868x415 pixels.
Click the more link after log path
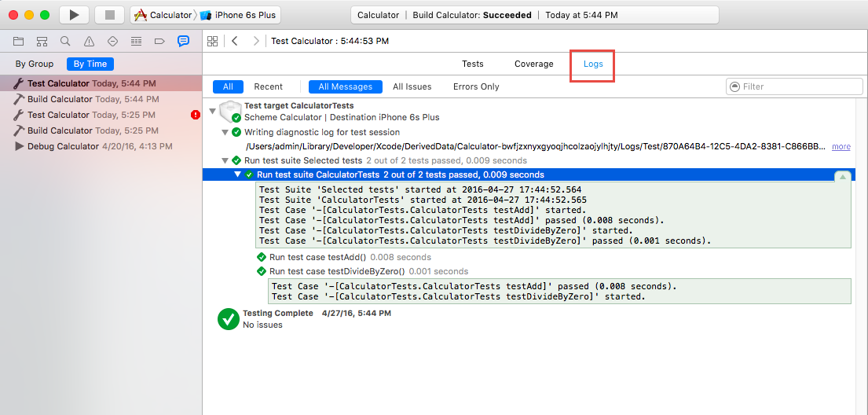pyautogui.click(x=841, y=147)
